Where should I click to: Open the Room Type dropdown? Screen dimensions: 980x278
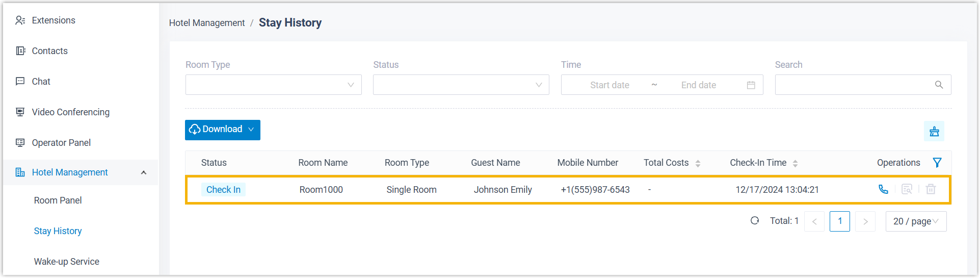coord(273,85)
